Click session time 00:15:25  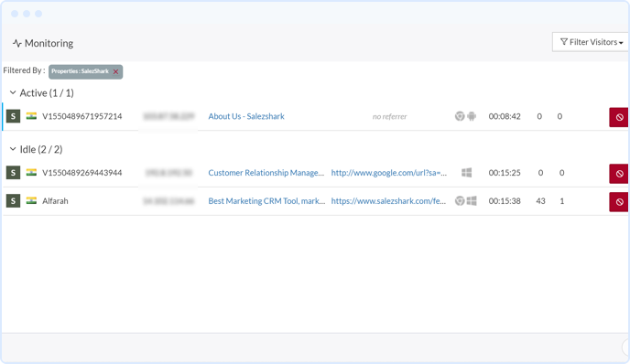[505, 173]
